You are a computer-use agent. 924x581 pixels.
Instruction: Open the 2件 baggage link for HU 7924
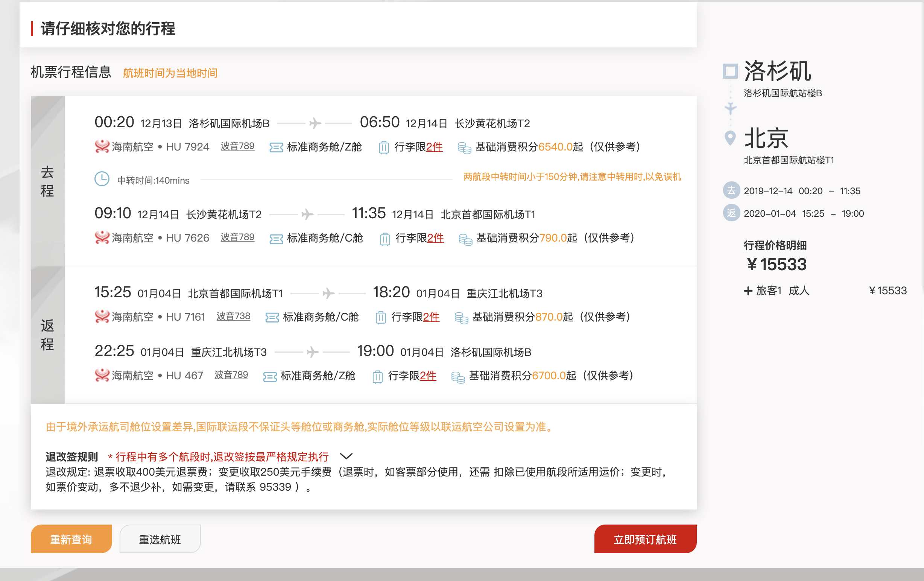(435, 147)
